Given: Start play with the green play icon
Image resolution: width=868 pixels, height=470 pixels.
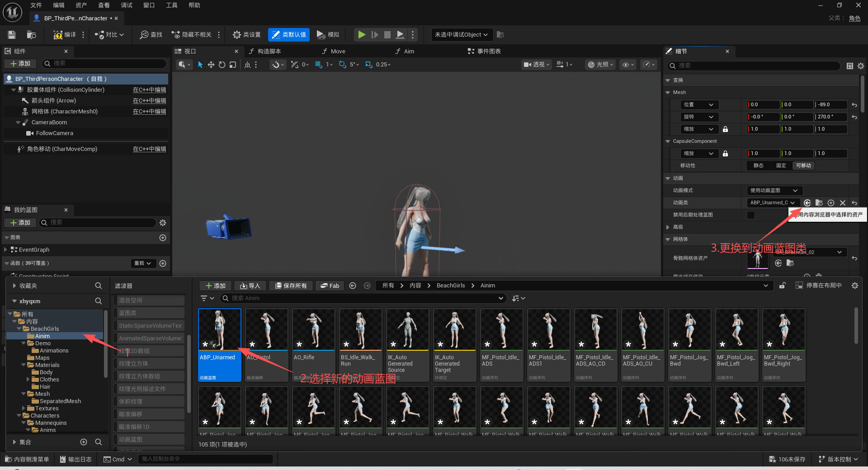Looking at the screenshot, I should [x=362, y=35].
